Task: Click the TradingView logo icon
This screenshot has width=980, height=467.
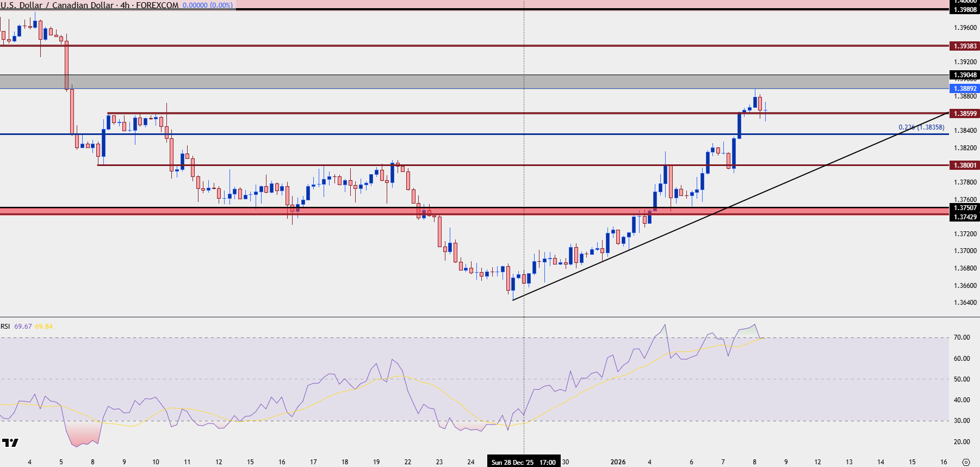Action: [x=10, y=443]
